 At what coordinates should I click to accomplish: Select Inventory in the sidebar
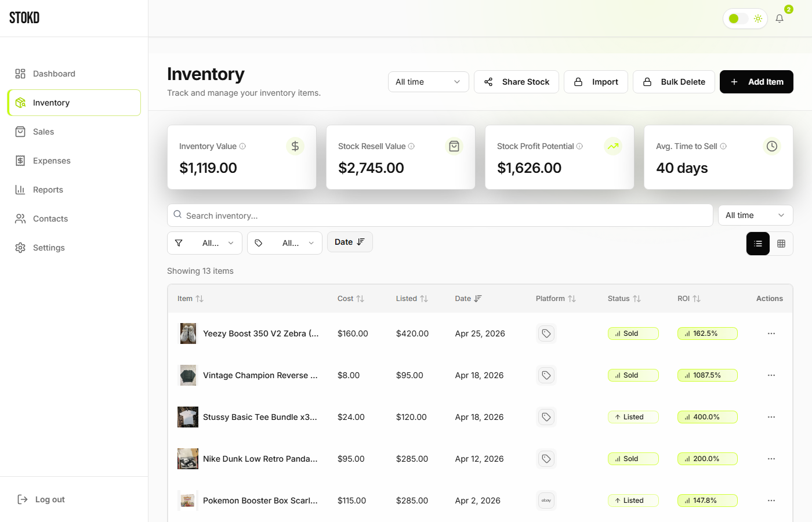tap(74, 103)
